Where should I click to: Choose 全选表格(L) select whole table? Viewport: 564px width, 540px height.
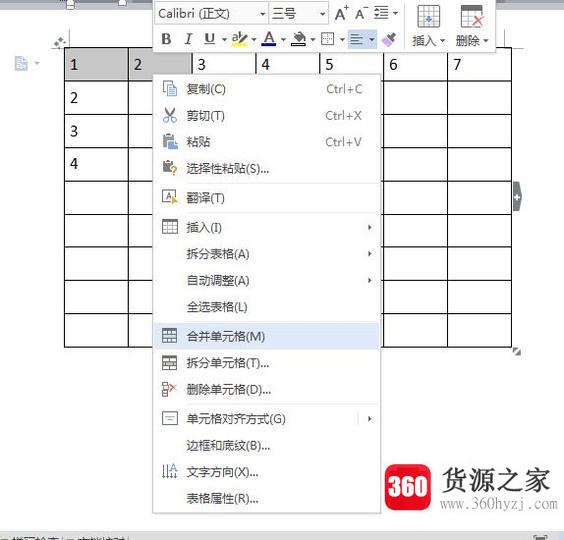click(x=267, y=307)
